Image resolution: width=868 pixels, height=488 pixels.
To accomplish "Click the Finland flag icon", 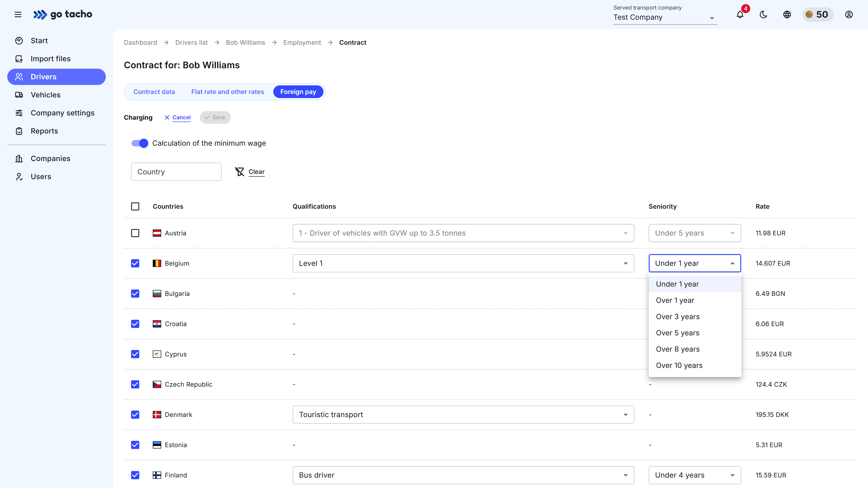I will pyautogui.click(x=157, y=475).
